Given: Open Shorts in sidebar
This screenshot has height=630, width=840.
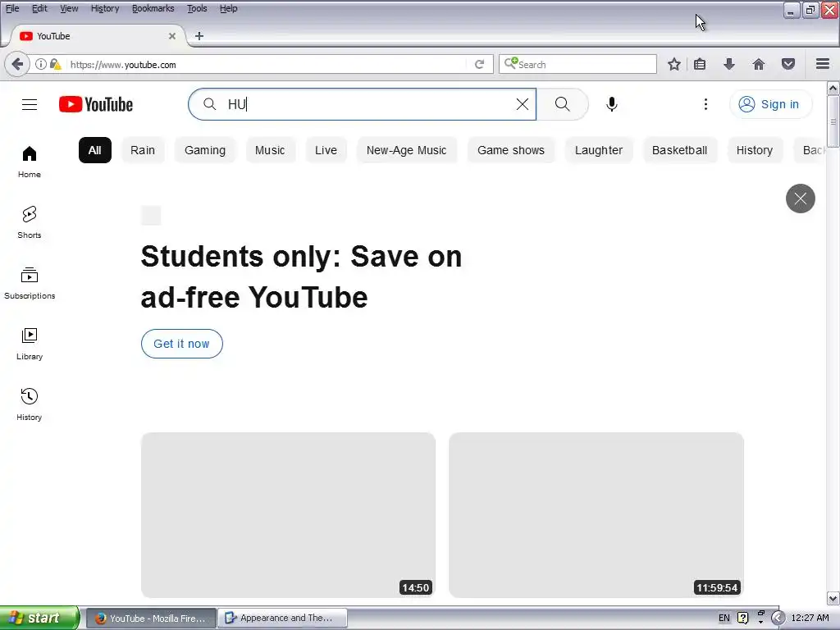Looking at the screenshot, I should [30, 222].
